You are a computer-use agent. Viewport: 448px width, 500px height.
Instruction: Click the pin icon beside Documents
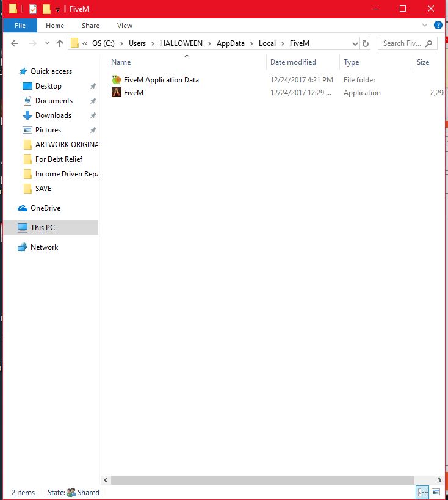93,101
